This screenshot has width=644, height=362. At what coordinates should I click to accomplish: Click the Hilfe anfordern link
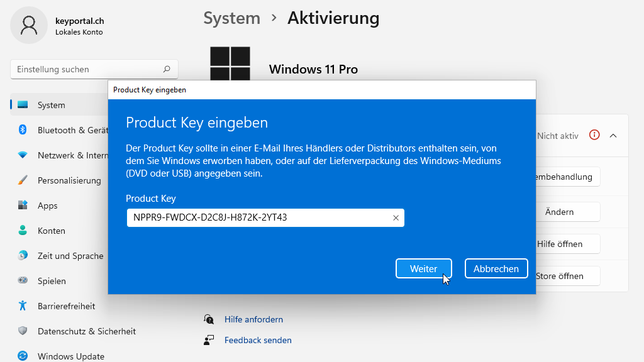[253, 319]
